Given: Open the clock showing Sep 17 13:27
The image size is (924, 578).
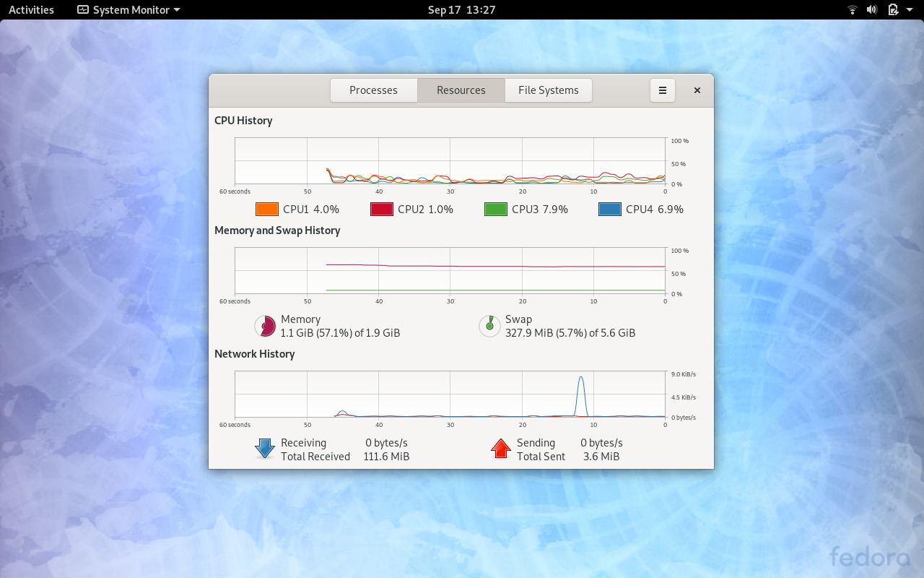Looking at the screenshot, I should coord(461,10).
